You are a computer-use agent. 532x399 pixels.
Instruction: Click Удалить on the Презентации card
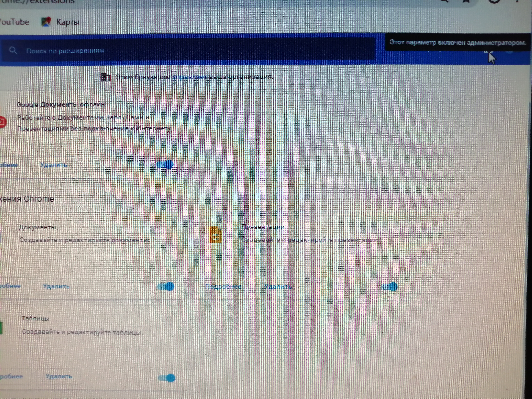pos(278,286)
